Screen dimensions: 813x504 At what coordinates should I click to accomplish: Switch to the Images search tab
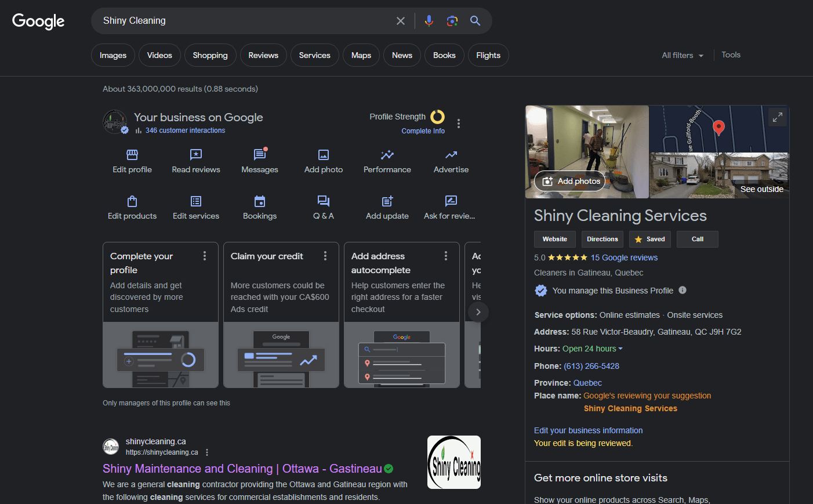pyautogui.click(x=113, y=55)
